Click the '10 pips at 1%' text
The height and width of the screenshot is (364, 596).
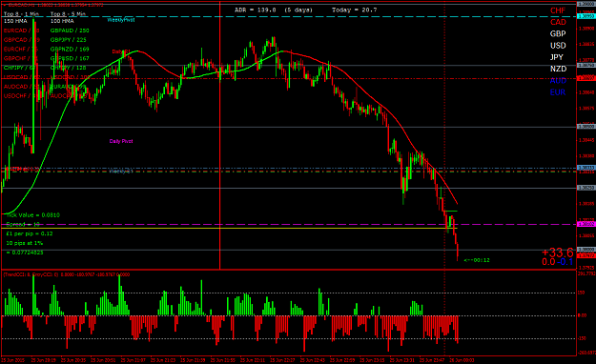click(25, 243)
